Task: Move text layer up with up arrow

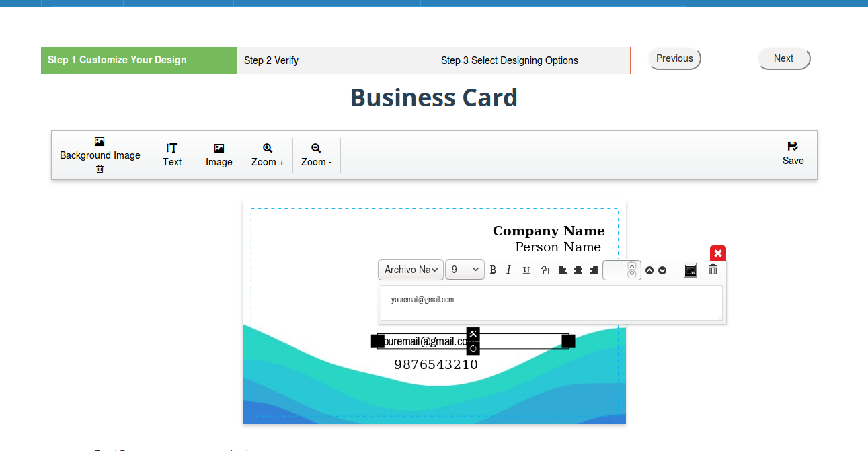Action: point(649,270)
